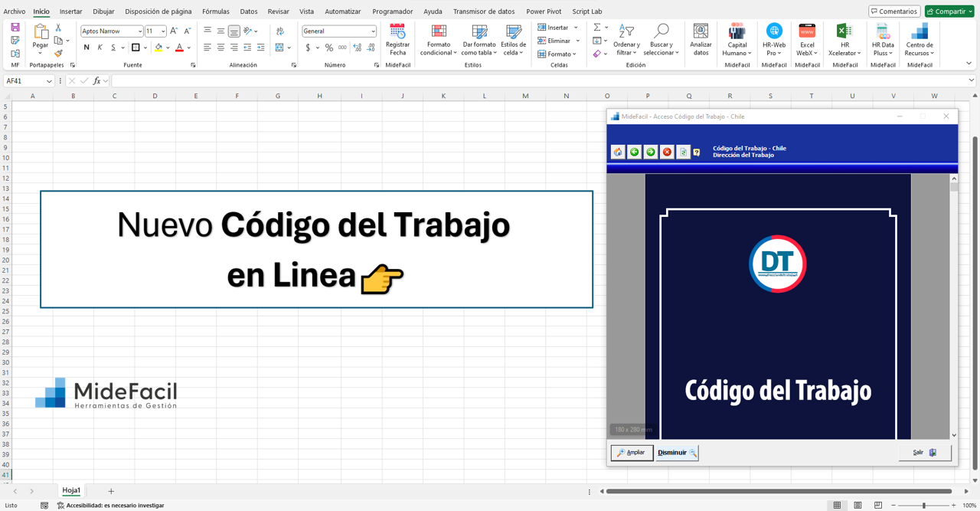Switch to the Fórmulas ribbon tab
Screen dimensions: 980x511
pyautogui.click(x=215, y=11)
